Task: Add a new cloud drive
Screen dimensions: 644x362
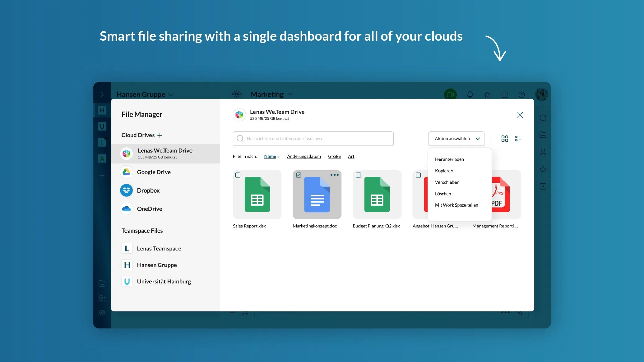Action: tap(160, 135)
